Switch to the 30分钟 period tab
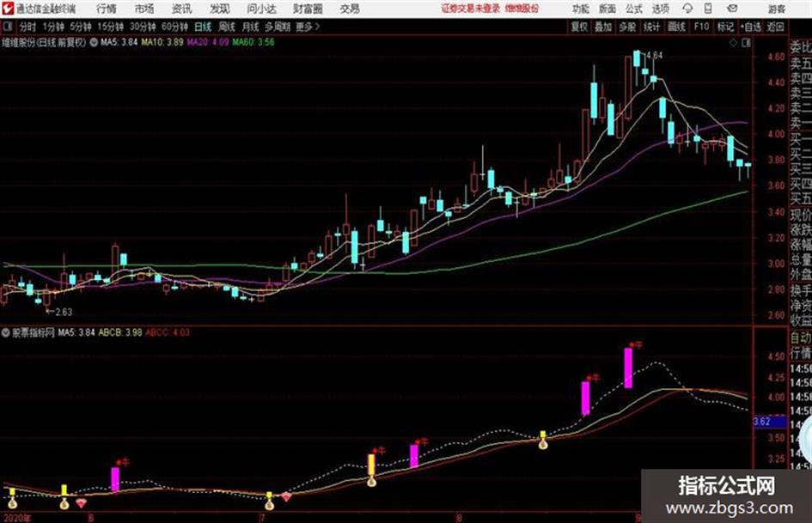 pyautogui.click(x=143, y=27)
